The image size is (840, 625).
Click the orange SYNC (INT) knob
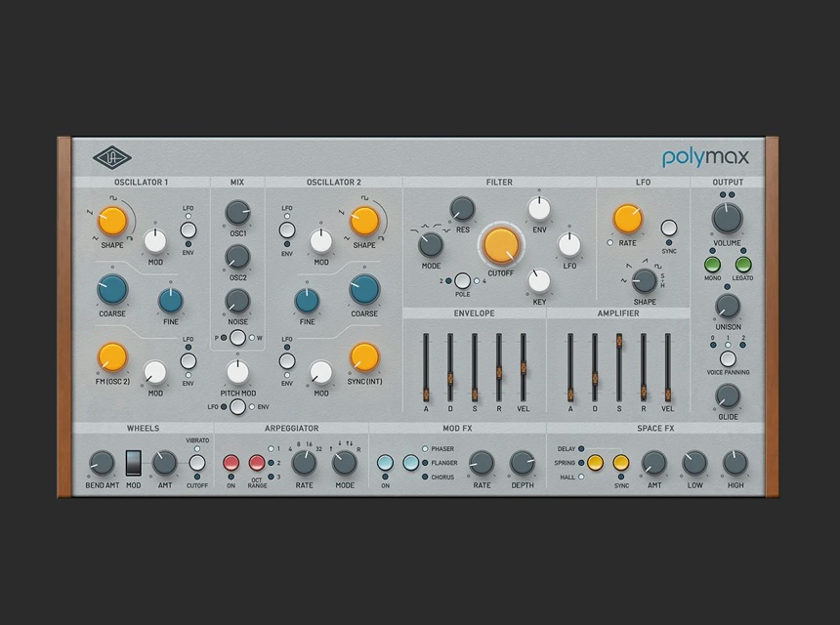click(x=364, y=357)
